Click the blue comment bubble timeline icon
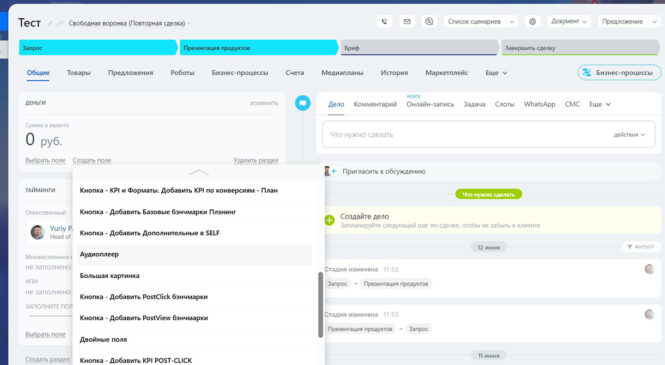This screenshot has width=665, height=365. coord(303,103)
